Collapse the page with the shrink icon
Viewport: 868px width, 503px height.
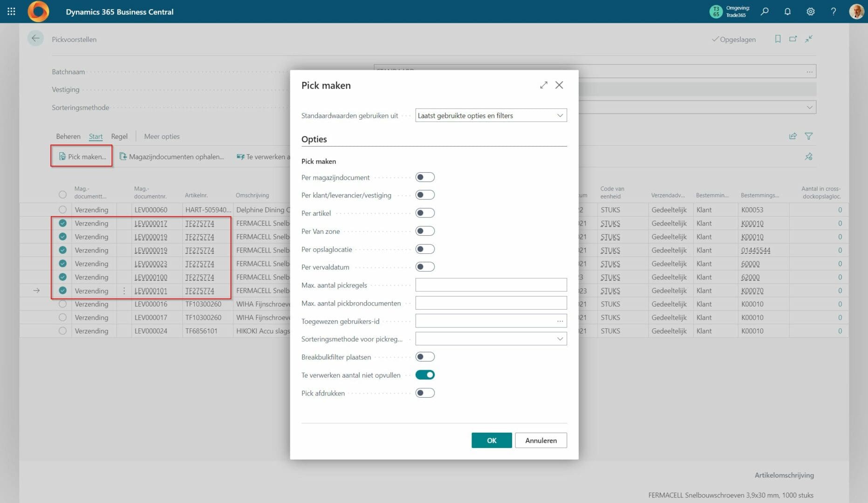809,39
